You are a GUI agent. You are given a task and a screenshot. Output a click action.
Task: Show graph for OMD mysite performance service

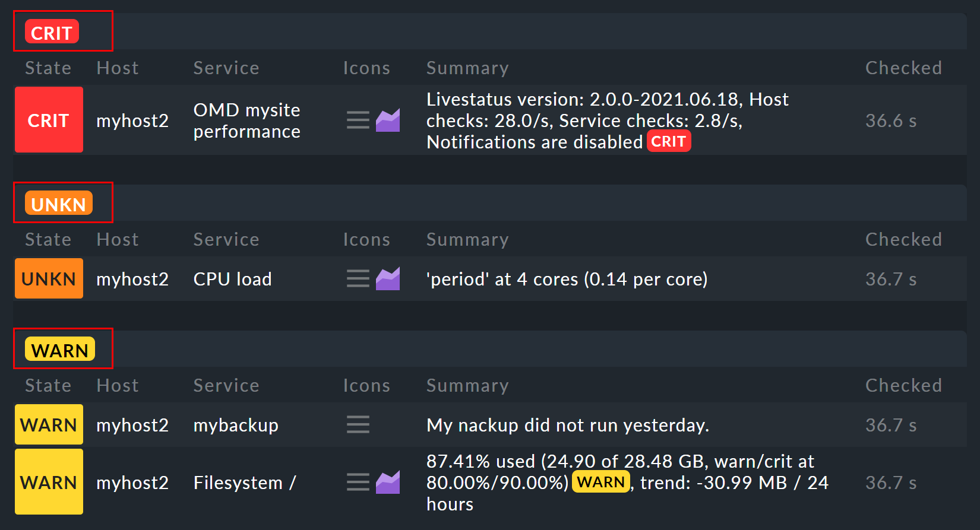tap(388, 120)
